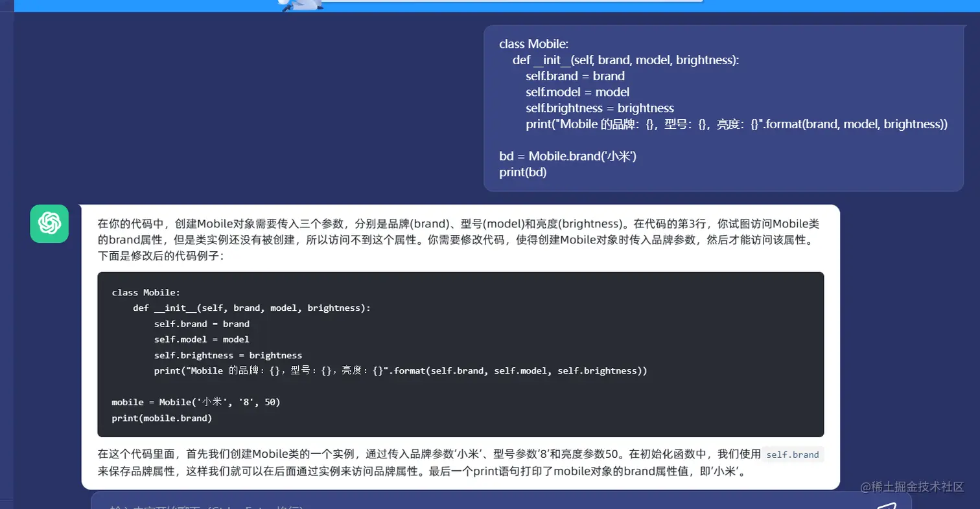Click "mobile = Mobile('小米', '8', 50)" code line
The image size is (980, 509).
click(196, 402)
